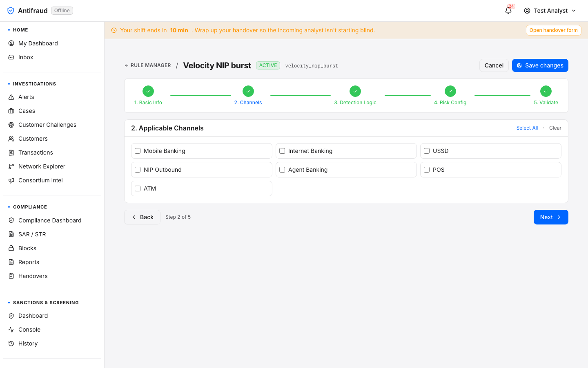The height and width of the screenshot is (368, 588).
Task: Go to step 1 Basic Info
Action: point(148,96)
